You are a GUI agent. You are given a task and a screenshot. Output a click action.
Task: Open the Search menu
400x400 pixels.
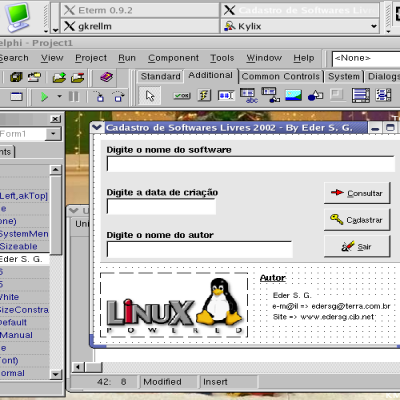[x=14, y=58]
